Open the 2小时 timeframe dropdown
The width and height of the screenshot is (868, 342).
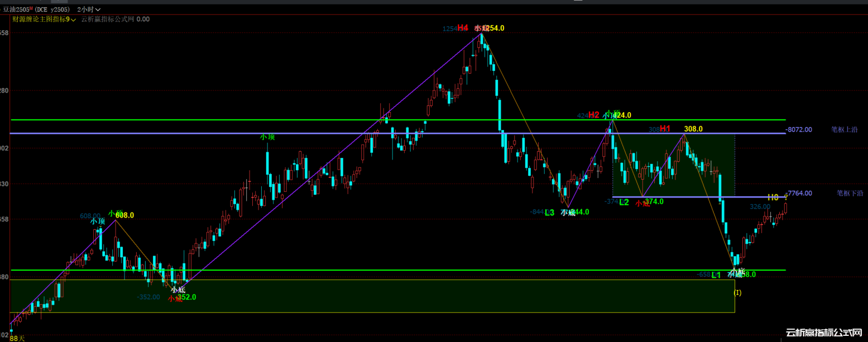pyautogui.click(x=89, y=9)
